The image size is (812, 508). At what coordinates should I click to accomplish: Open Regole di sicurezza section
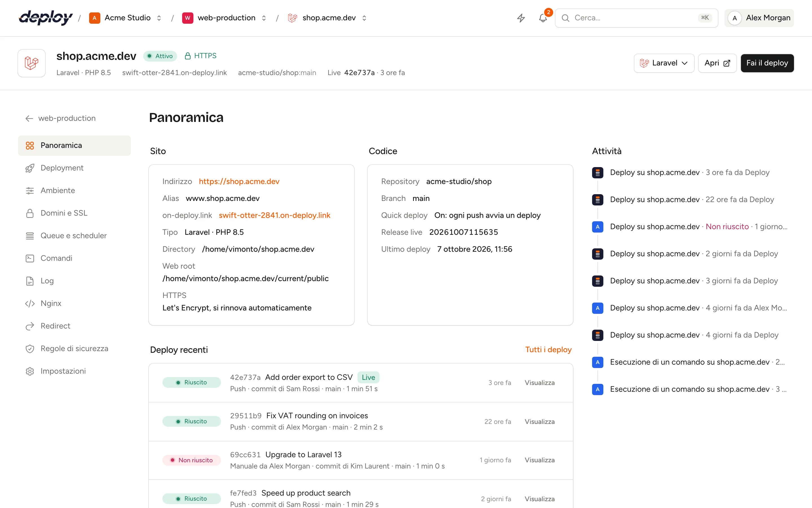tap(74, 349)
